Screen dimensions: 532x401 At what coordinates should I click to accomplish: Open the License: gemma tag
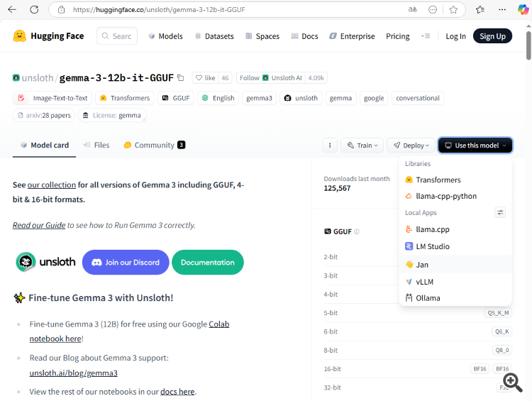[112, 116]
